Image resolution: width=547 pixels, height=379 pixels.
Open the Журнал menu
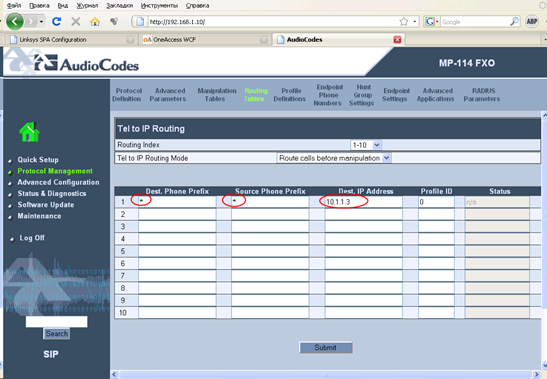click(x=87, y=5)
